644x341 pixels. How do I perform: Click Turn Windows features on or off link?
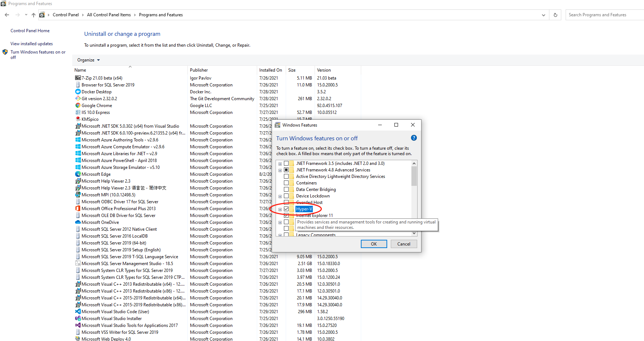[x=38, y=55]
